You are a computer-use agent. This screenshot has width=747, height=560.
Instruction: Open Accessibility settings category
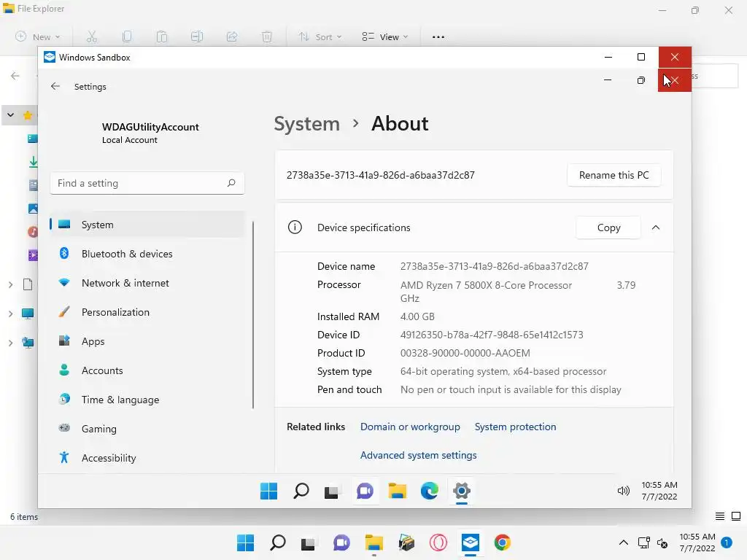(x=147, y=458)
